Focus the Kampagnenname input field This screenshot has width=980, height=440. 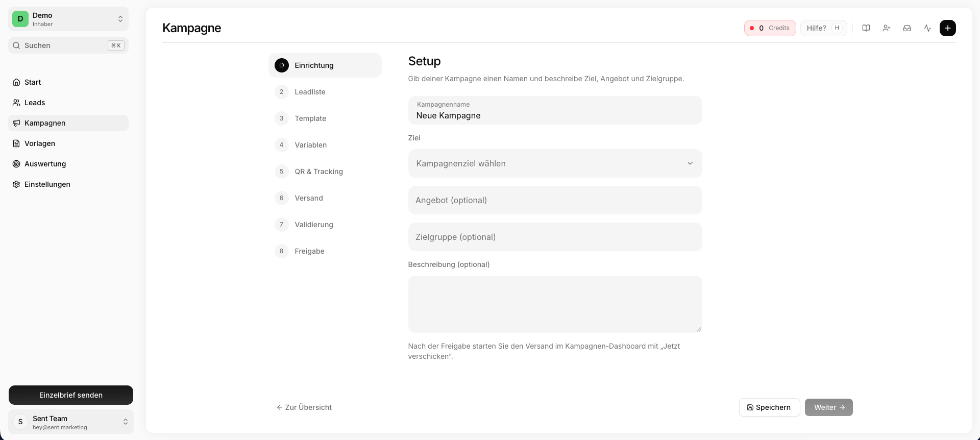point(555,110)
